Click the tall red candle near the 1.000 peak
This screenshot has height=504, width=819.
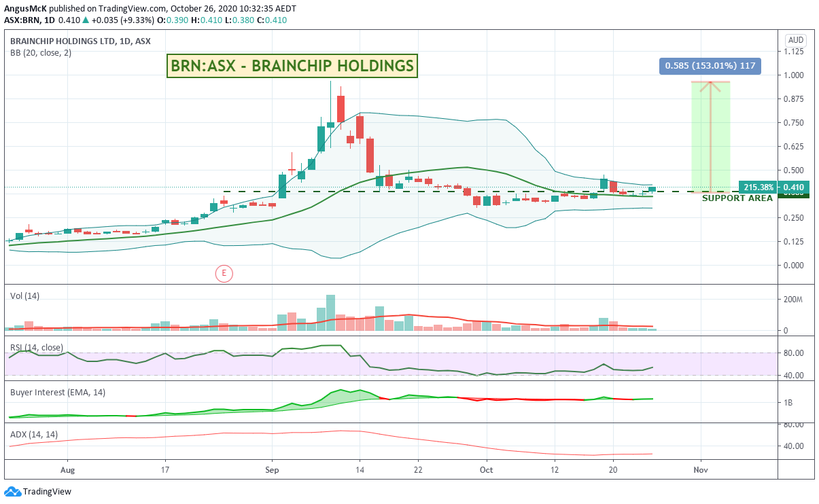point(340,109)
